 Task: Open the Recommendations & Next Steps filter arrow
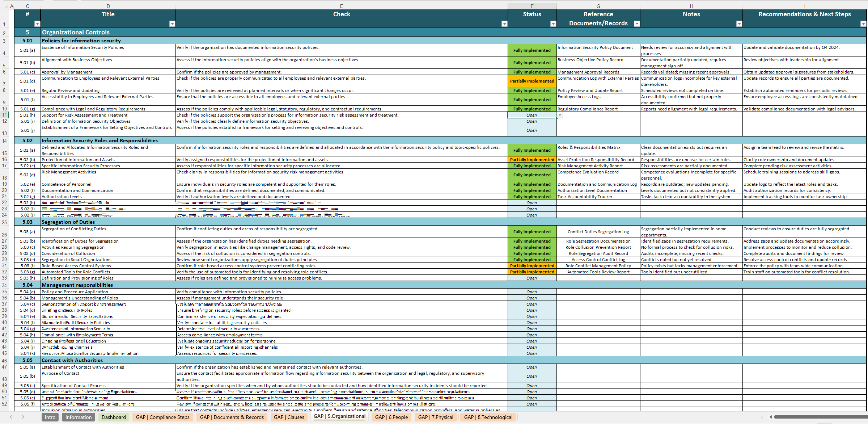pos(863,24)
